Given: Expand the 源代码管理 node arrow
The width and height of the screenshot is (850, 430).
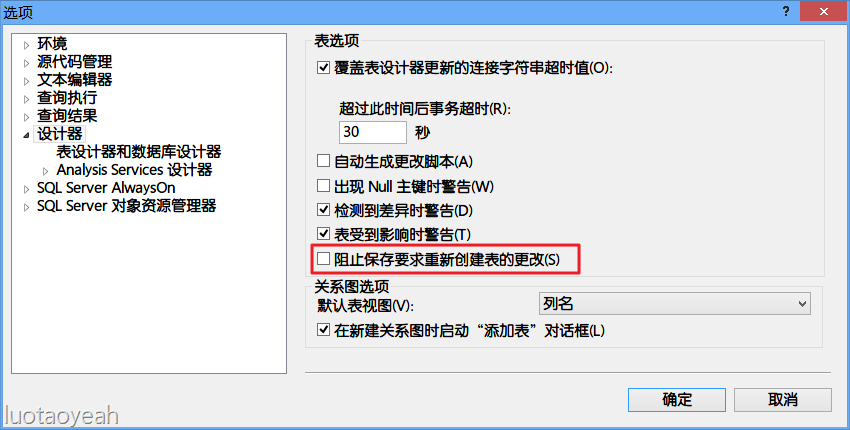Looking at the screenshot, I should coord(26,63).
